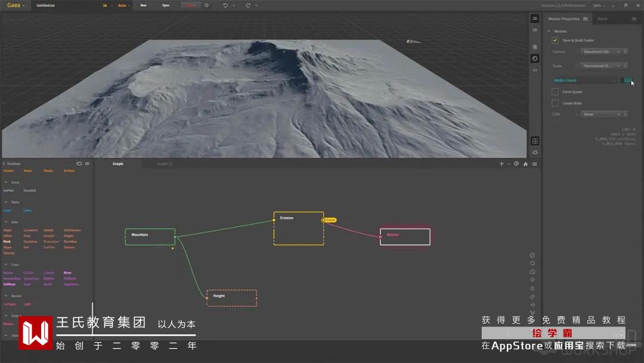This screenshot has width=644, height=363.
Task: Select the Snowfall node in toolbox
Action: [30, 190]
